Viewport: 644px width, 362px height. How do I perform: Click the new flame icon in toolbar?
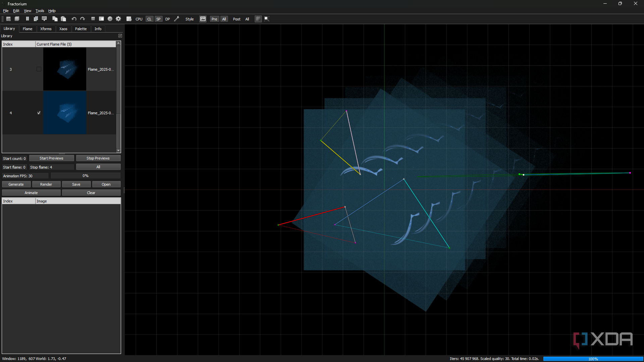pyautogui.click(x=9, y=19)
